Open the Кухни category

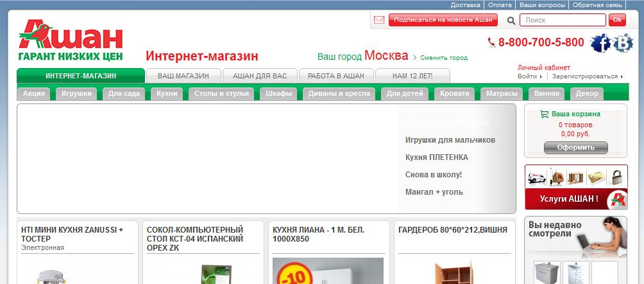point(167,93)
